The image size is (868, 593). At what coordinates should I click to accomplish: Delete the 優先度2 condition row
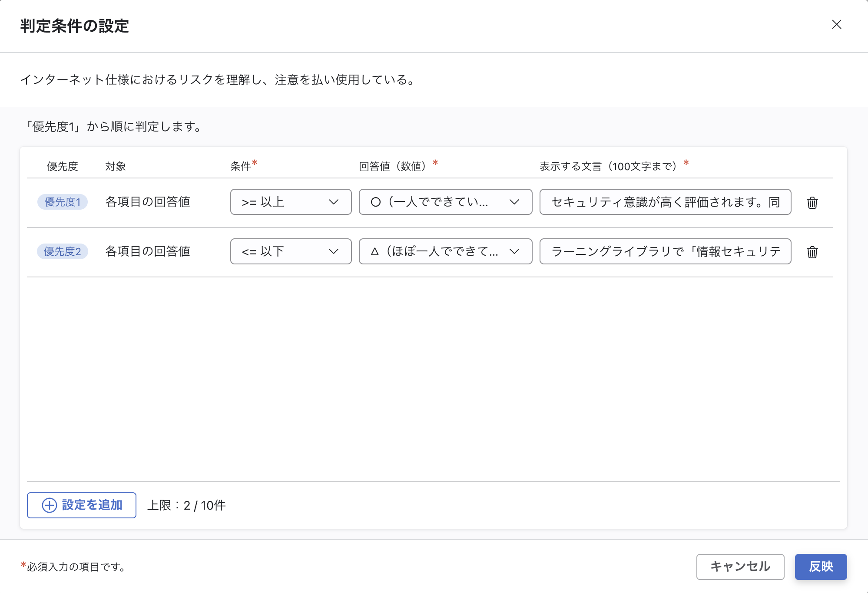pyautogui.click(x=812, y=252)
